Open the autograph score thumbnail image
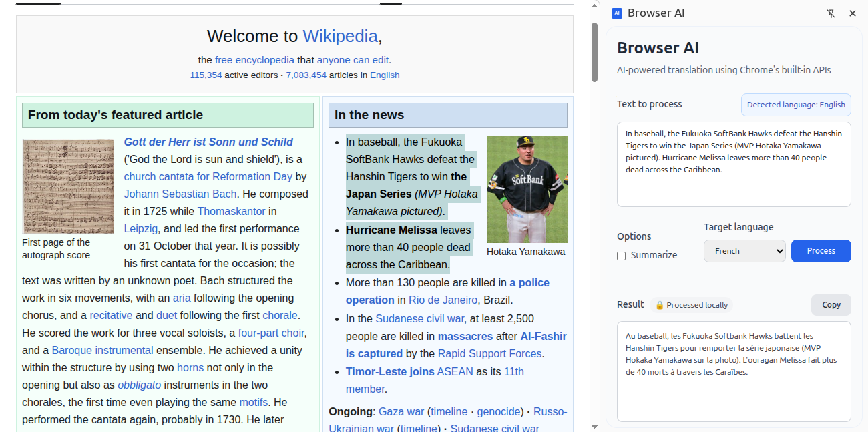This screenshot has height=432, width=868. point(69,186)
